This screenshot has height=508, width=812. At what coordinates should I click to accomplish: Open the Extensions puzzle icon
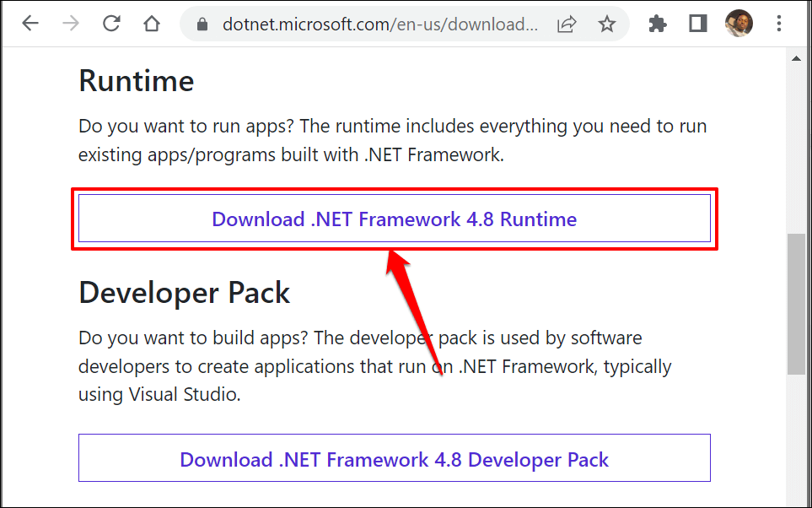658,24
